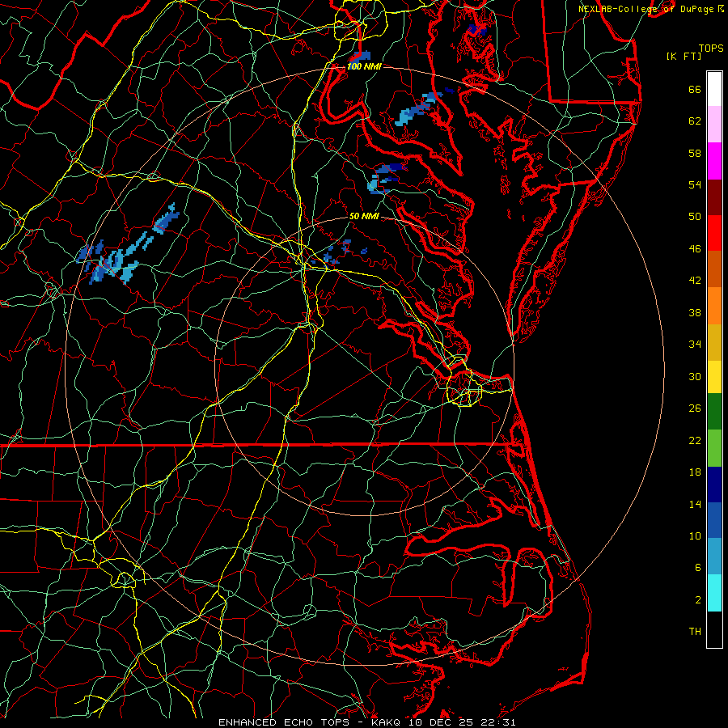This screenshot has width=728, height=728.
Task: Click the 38 legend value label
Action: (695, 312)
